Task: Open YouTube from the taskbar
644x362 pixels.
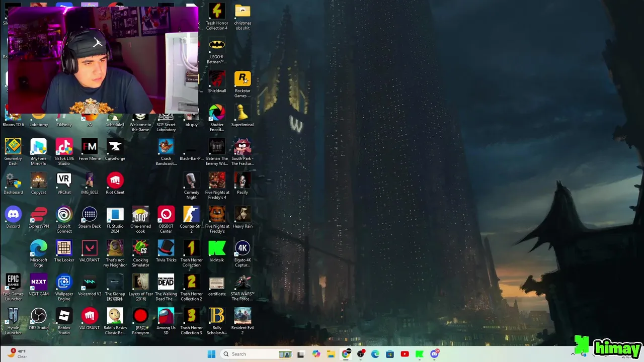Action: click(x=405, y=354)
